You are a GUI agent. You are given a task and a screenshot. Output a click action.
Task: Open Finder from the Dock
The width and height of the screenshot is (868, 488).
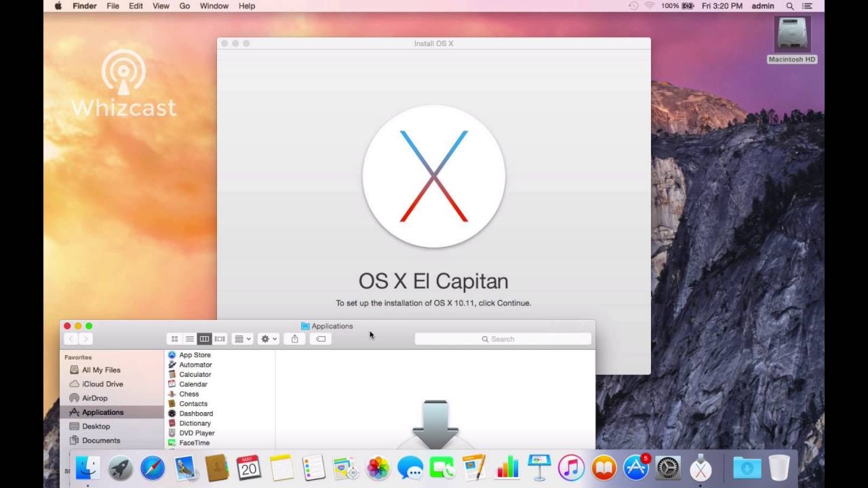click(x=88, y=468)
